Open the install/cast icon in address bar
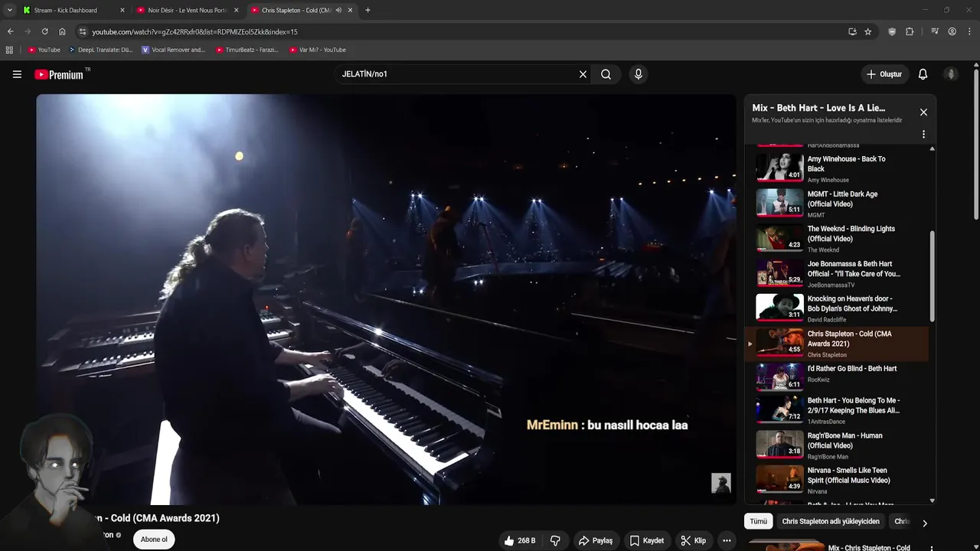The image size is (980, 551). click(x=852, y=31)
